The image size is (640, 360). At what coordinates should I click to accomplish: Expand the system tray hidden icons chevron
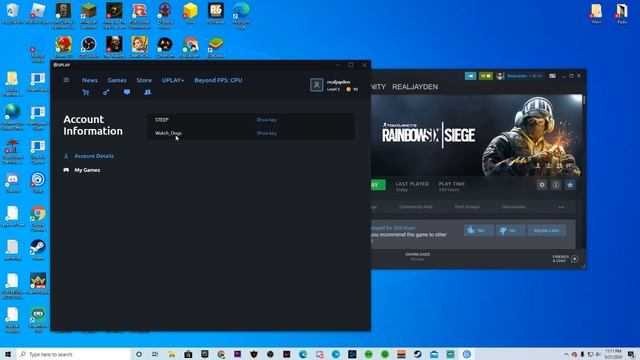click(x=566, y=354)
